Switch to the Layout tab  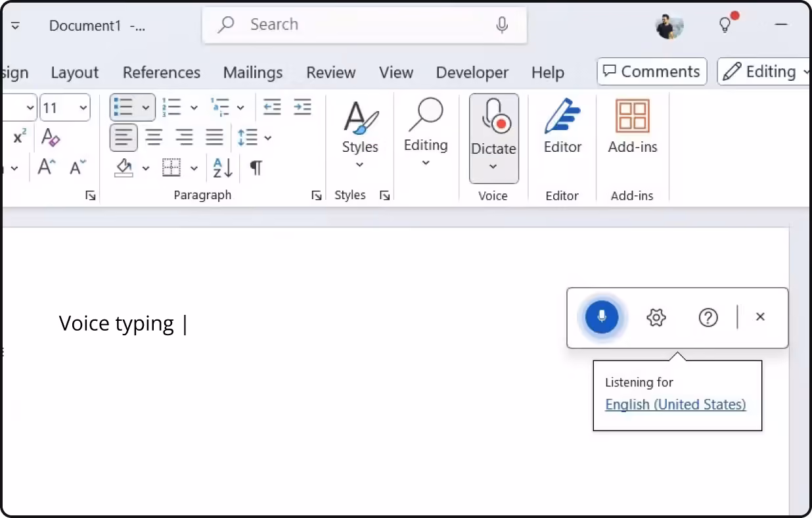[75, 72]
